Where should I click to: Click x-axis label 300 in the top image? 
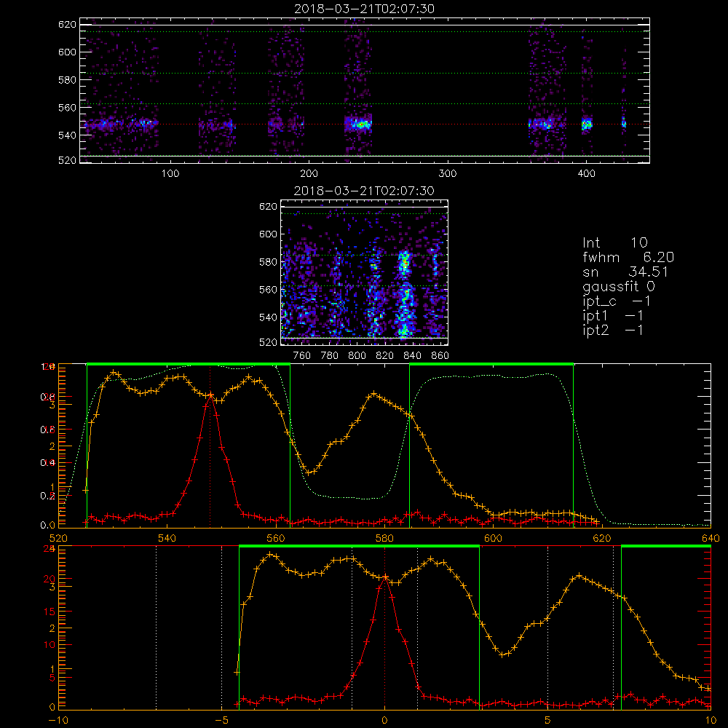coord(448,174)
